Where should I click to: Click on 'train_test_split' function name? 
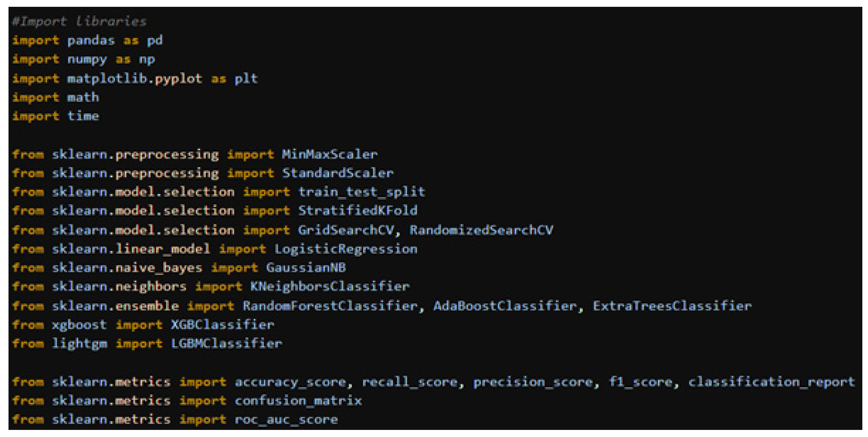361,192
